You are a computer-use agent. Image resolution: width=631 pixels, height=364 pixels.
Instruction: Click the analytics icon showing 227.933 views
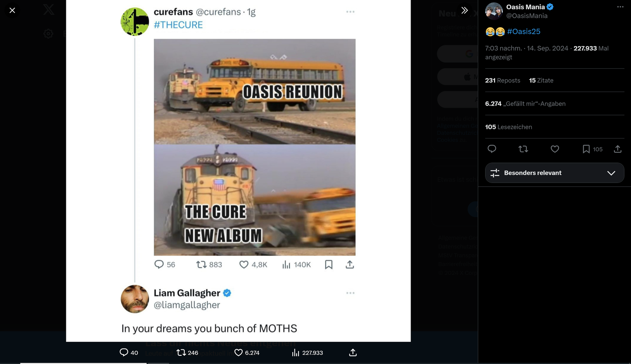pos(295,353)
